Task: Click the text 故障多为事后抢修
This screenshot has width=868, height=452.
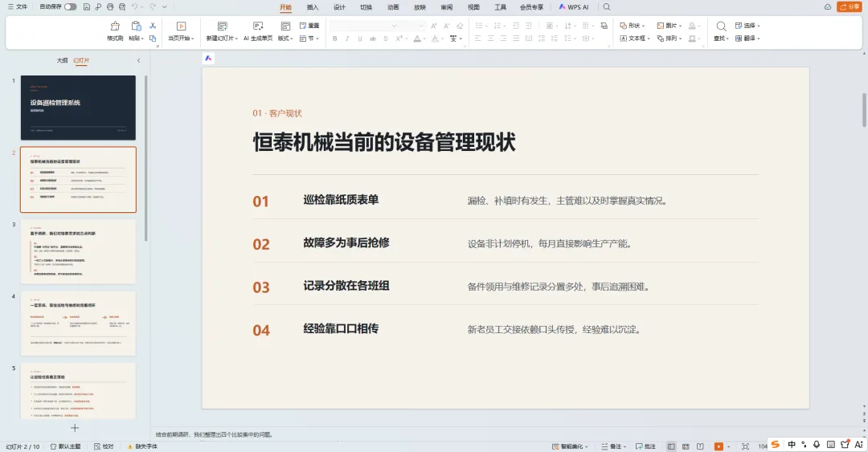Action: tap(346, 242)
